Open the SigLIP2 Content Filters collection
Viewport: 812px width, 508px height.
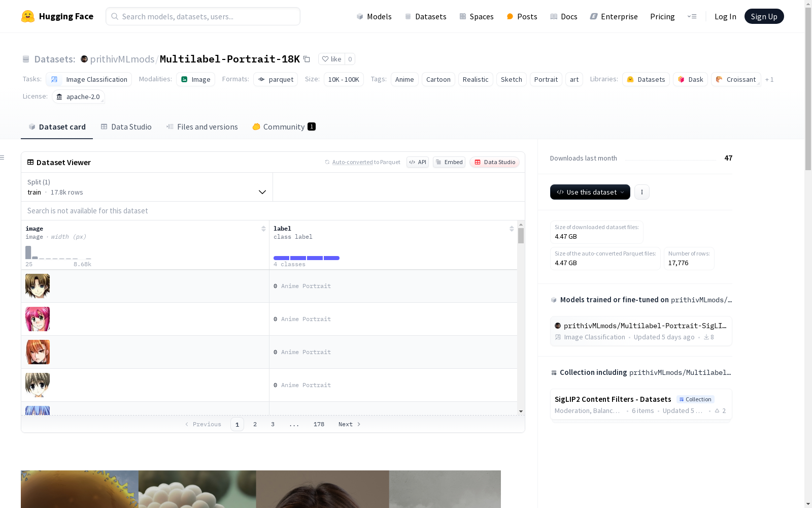(x=641, y=404)
